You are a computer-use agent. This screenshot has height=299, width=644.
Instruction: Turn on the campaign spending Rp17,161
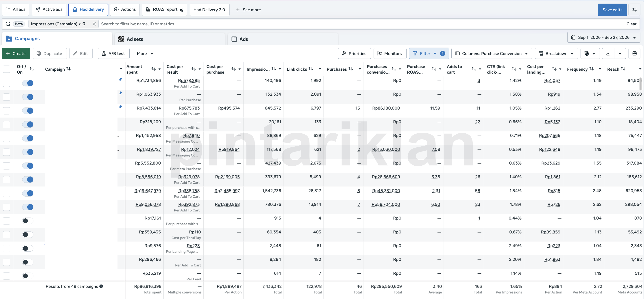pyautogui.click(x=28, y=221)
